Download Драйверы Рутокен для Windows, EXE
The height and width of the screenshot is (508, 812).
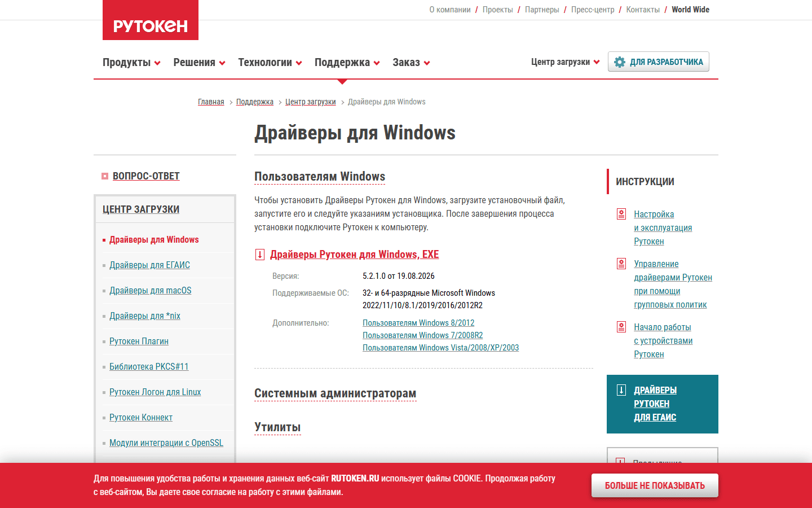point(355,255)
